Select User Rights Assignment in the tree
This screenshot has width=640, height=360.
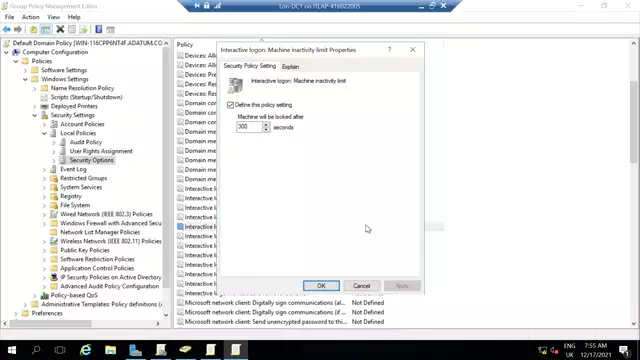[x=101, y=151]
